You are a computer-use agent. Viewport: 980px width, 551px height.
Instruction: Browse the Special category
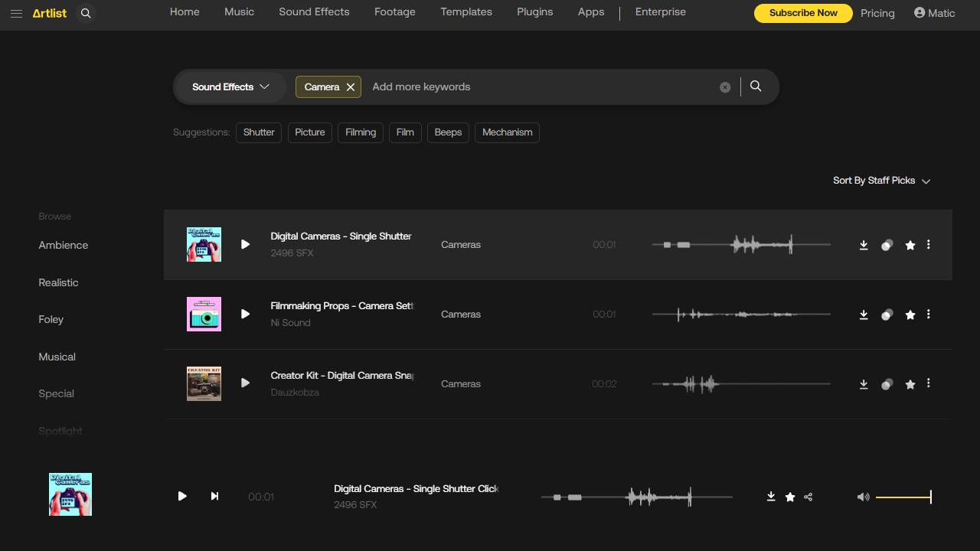pos(57,394)
